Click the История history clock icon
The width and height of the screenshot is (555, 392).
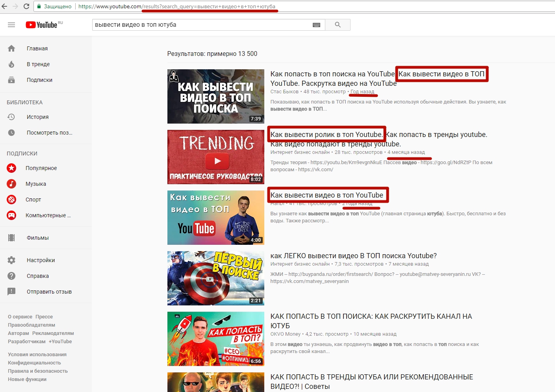[11, 117]
